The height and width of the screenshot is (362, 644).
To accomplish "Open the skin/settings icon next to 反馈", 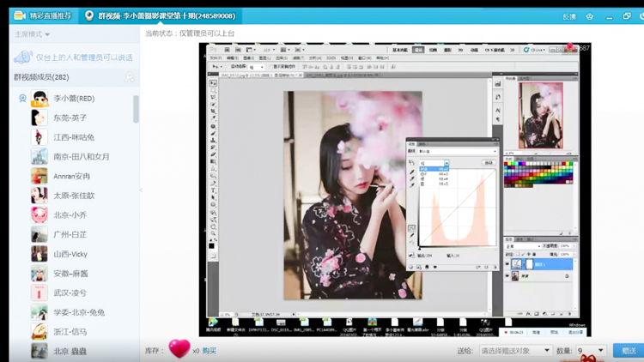I will 589,16.
